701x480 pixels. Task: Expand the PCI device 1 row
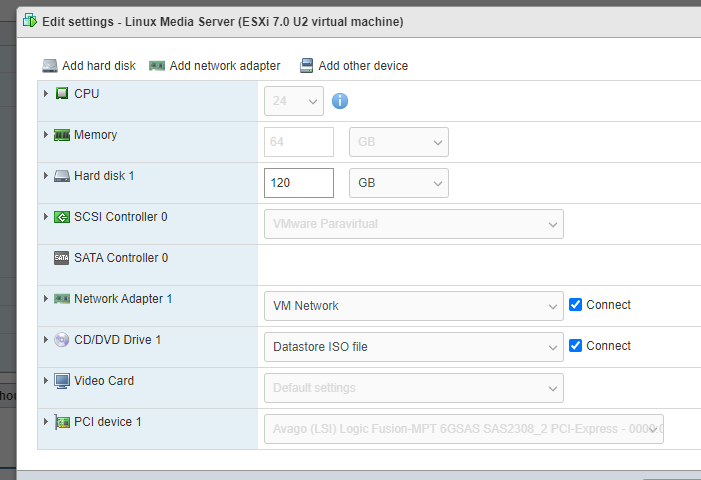(x=46, y=422)
